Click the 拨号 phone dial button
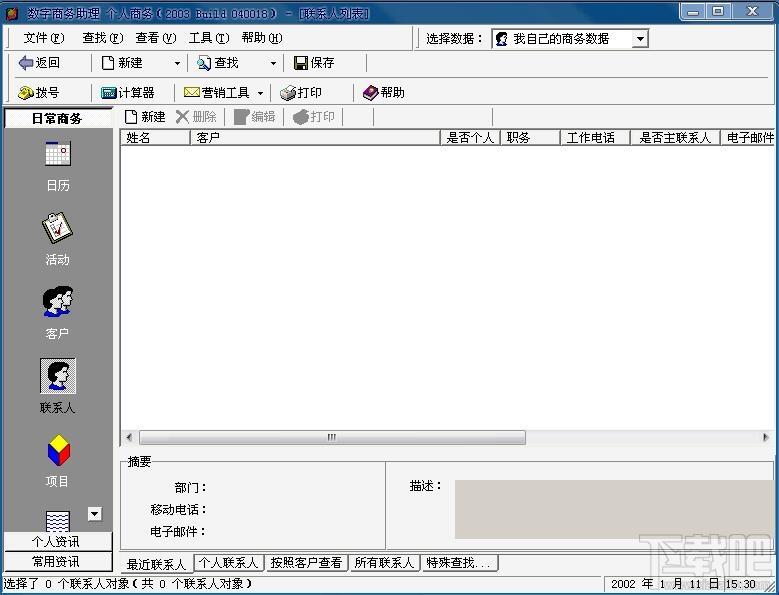The width and height of the screenshot is (779, 595). click(39, 92)
